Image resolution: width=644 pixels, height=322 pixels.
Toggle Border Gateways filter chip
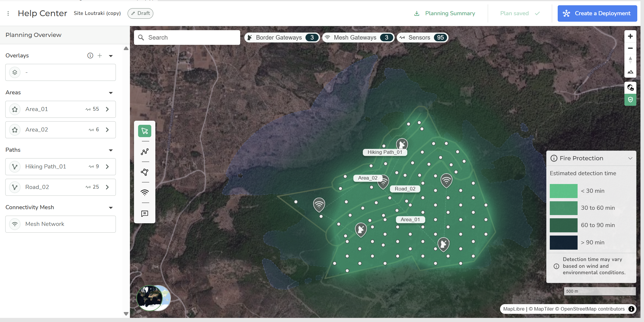click(x=281, y=38)
